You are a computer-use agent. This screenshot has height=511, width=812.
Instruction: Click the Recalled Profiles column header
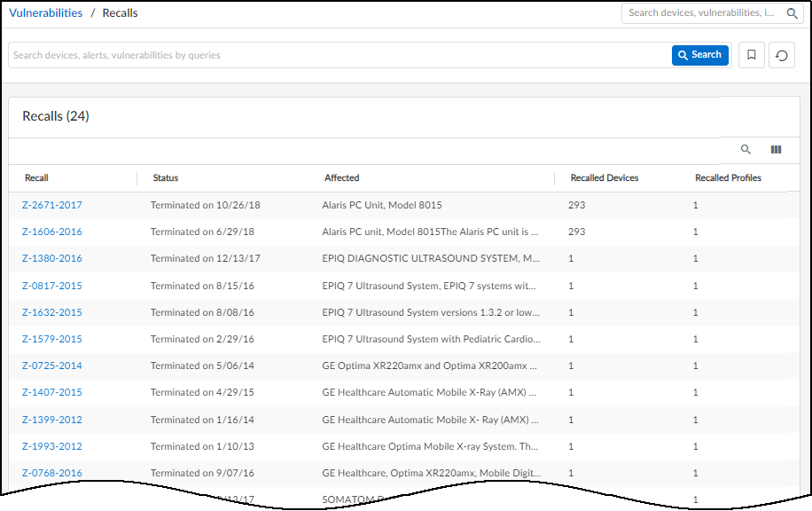728,178
